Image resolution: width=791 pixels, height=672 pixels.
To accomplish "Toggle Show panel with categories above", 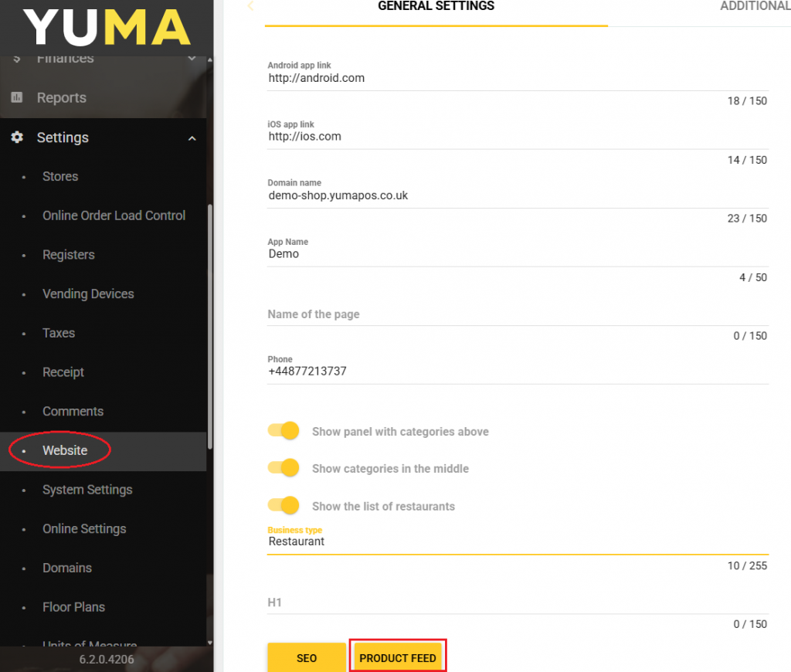I will point(283,431).
